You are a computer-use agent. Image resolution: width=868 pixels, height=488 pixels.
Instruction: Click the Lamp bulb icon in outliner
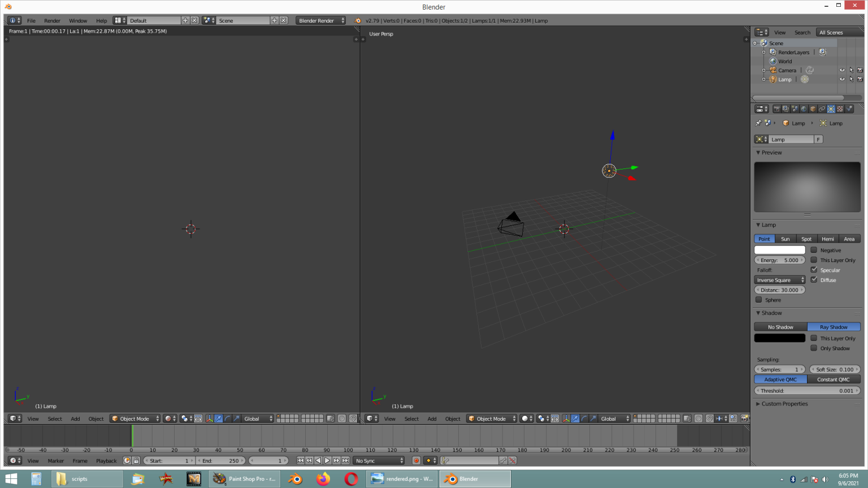pyautogui.click(x=773, y=80)
